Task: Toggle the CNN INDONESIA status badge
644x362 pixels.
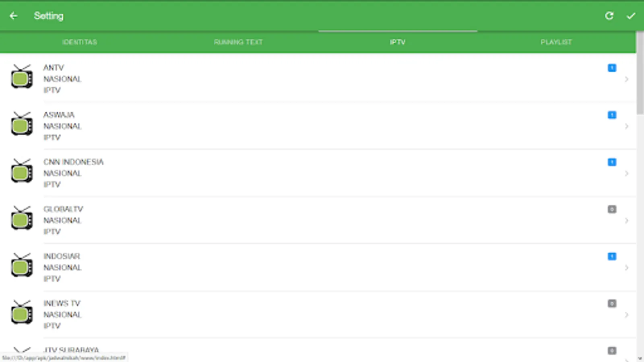Action: 612,162
